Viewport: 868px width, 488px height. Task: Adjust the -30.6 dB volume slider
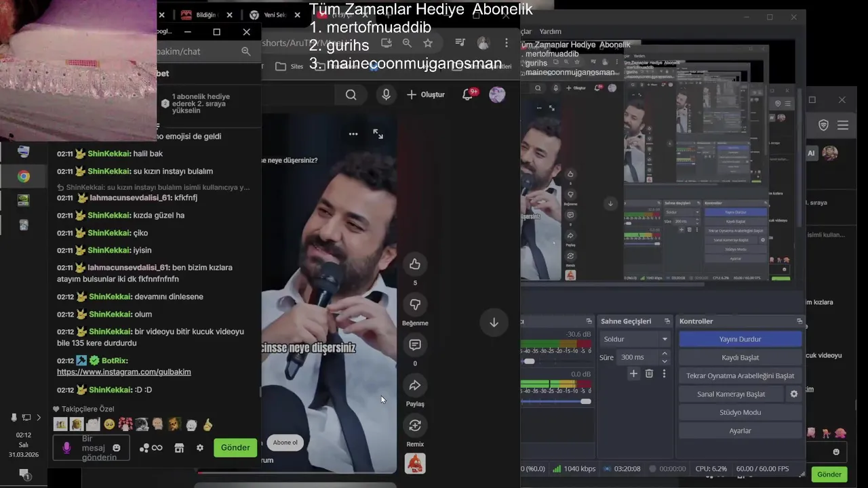pos(529,361)
